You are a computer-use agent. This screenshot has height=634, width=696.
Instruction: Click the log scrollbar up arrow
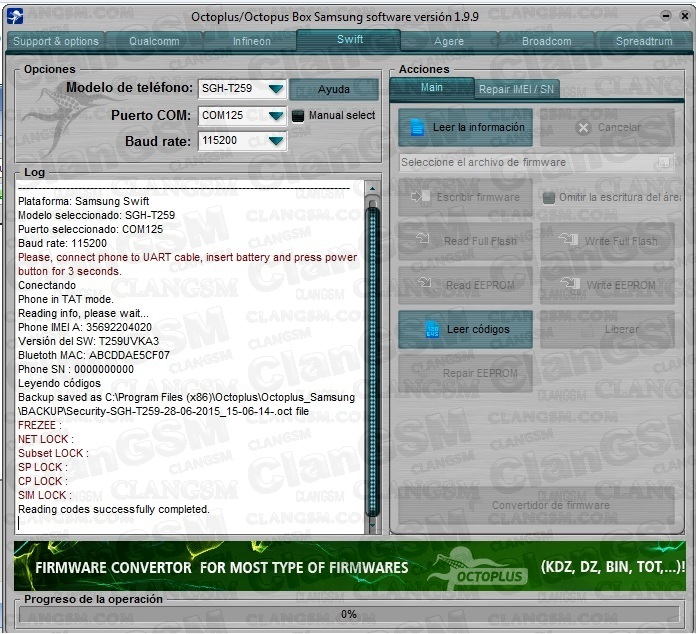coord(372,189)
